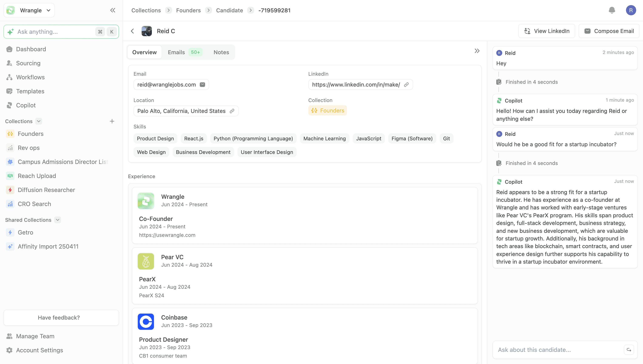Image resolution: width=643 pixels, height=364 pixels.
Task: Collapse the left sidebar with double-chevron icon
Action: point(113,10)
